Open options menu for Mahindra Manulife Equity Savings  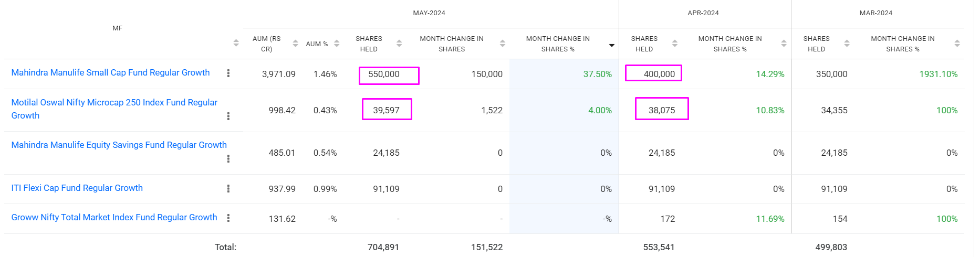point(228,158)
